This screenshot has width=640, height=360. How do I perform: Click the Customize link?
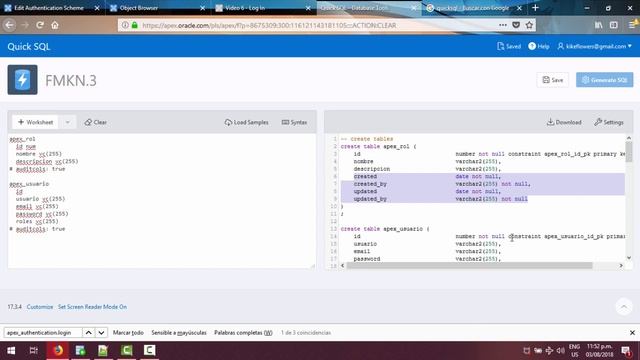tap(40, 307)
